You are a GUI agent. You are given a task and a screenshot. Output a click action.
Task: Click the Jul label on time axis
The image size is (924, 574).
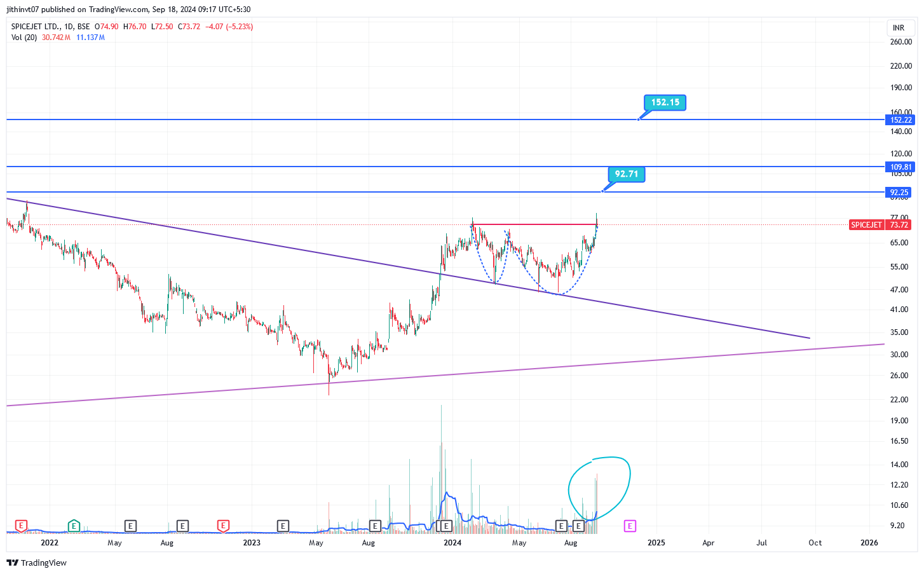(761, 543)
